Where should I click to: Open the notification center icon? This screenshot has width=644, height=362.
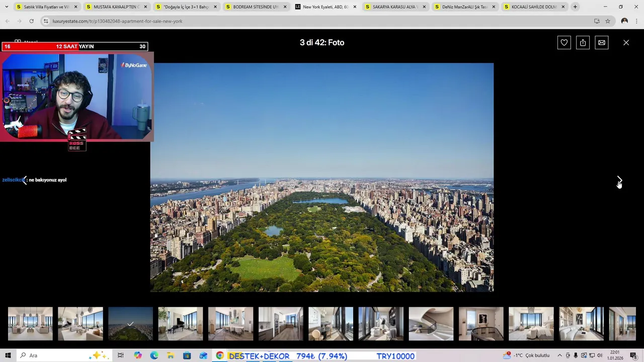point(633,355)
